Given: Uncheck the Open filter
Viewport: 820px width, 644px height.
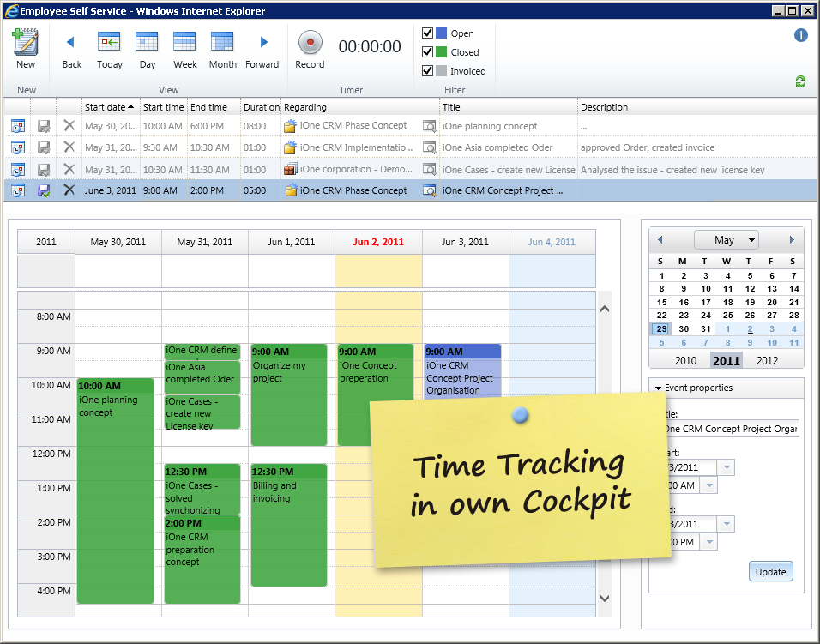Looking at the screenshot, I should (x=426, y=33).
